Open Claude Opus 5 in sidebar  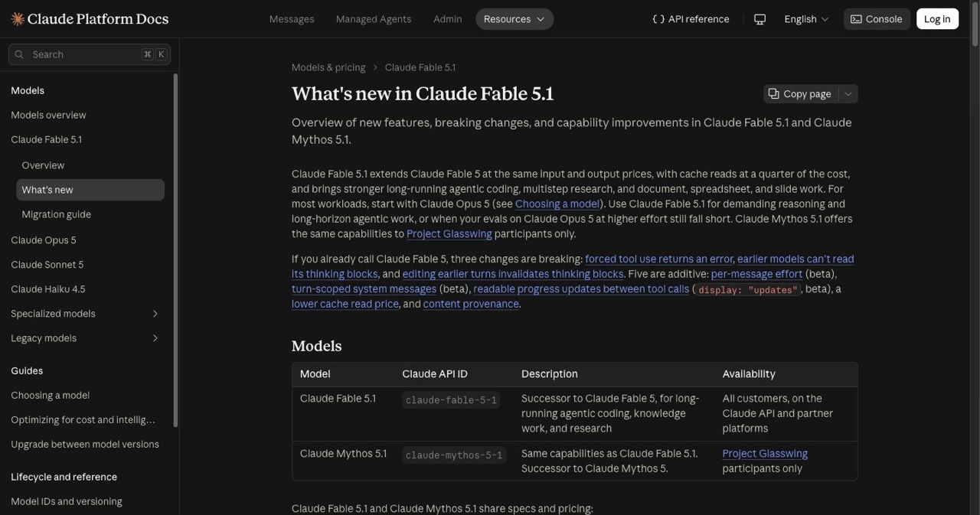44,240
